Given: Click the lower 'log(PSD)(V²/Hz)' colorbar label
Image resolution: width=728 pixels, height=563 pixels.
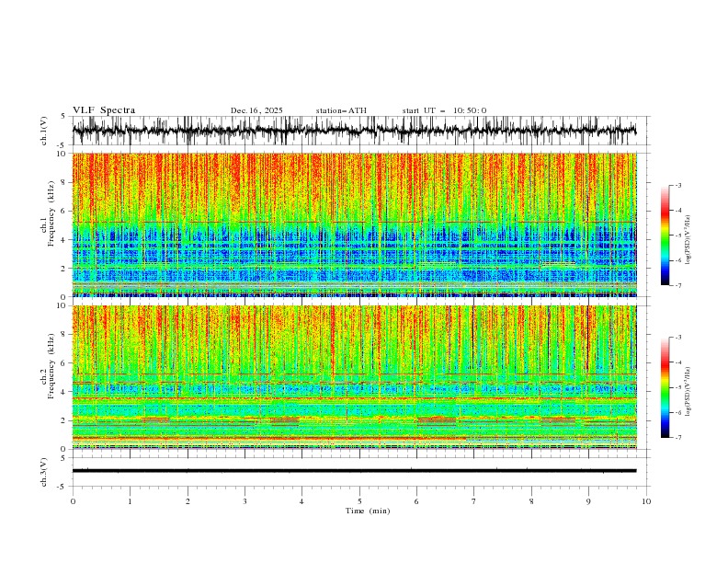Looking at the screenshot, I should [x=688, y=392].
